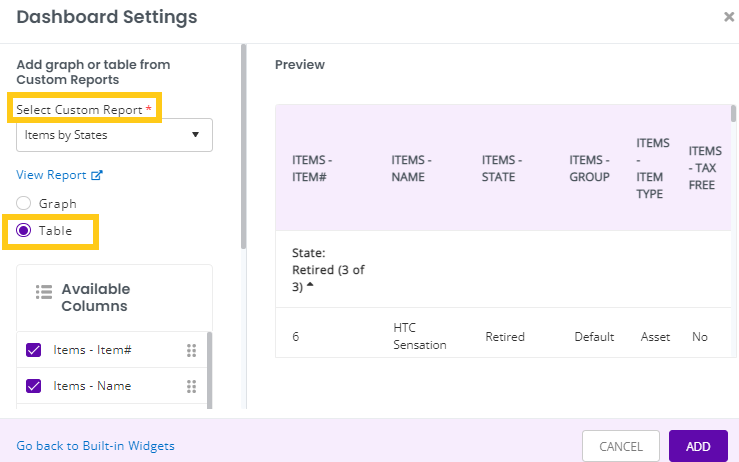The width and height of the screenshot is (739, 462).
Task: Uncheck the Items - Name column
Action: [33, 386]
